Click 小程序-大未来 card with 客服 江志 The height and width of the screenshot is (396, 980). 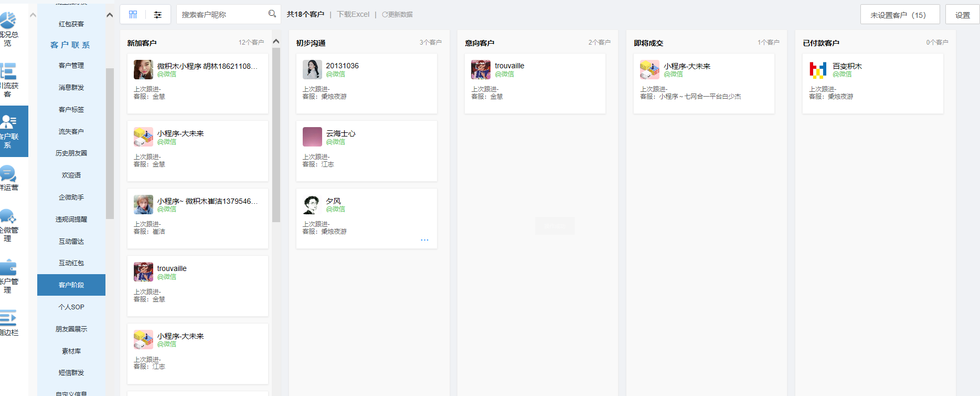[x=198, y=354]
